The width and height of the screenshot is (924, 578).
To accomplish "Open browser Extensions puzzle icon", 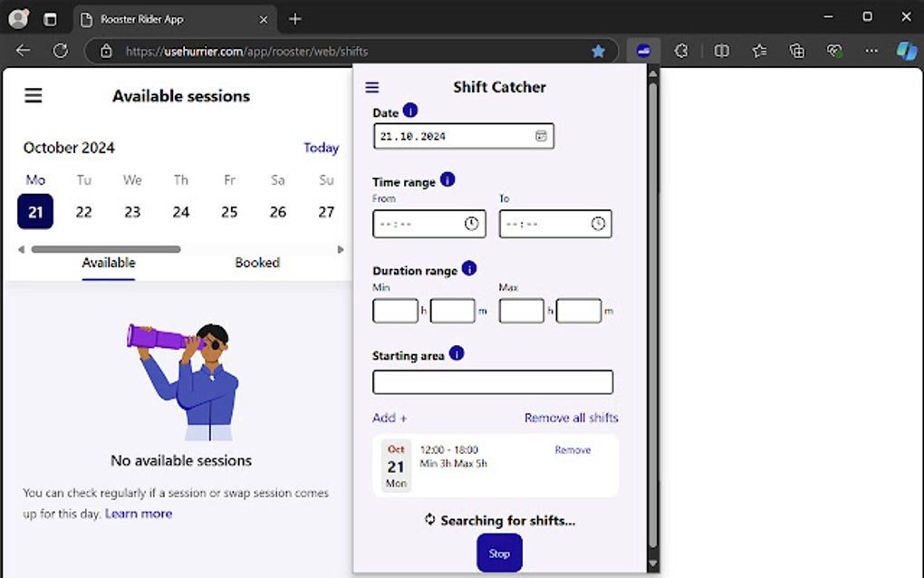I will point(681,52).
